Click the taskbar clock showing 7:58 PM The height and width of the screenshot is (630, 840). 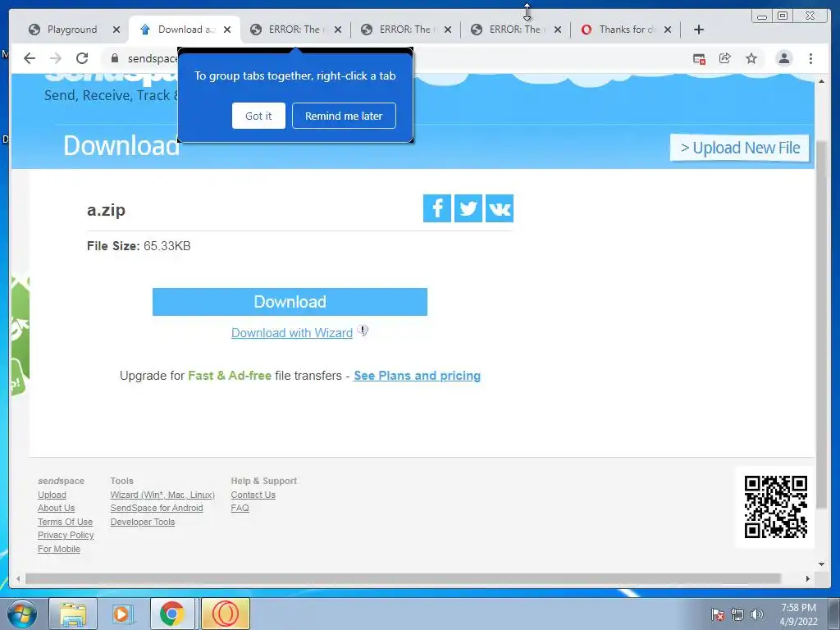tap(798, 614)
